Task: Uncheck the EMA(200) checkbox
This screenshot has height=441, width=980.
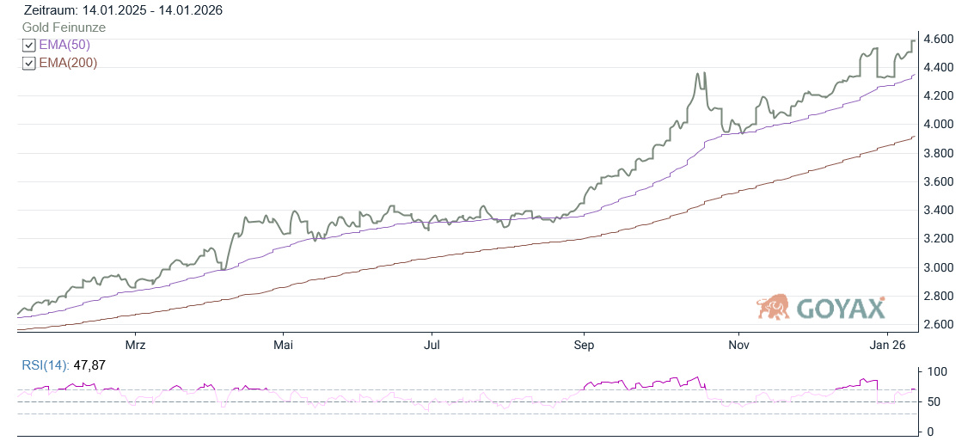Action: (29, 63)
